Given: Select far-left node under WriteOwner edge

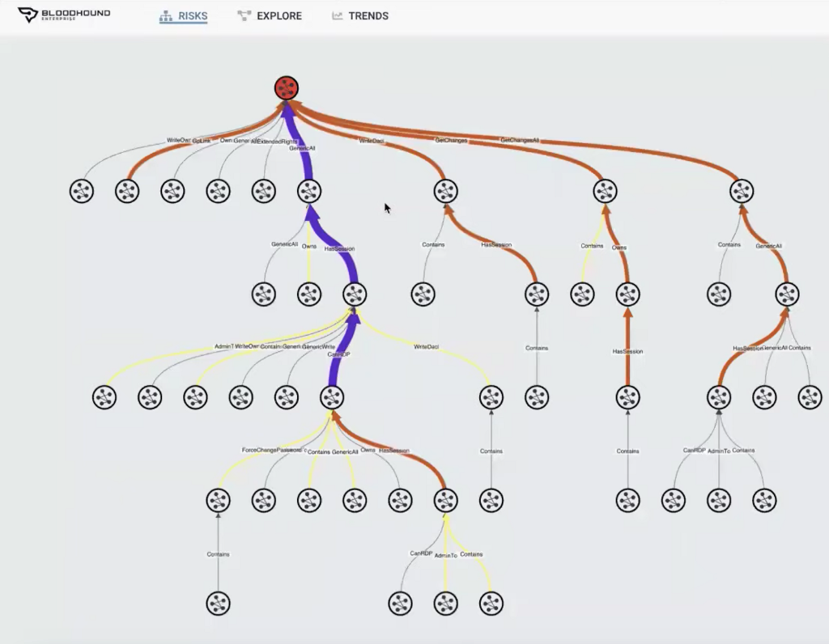Looking at the screenshot, I should pyautogui.click(x=82, y=191).
